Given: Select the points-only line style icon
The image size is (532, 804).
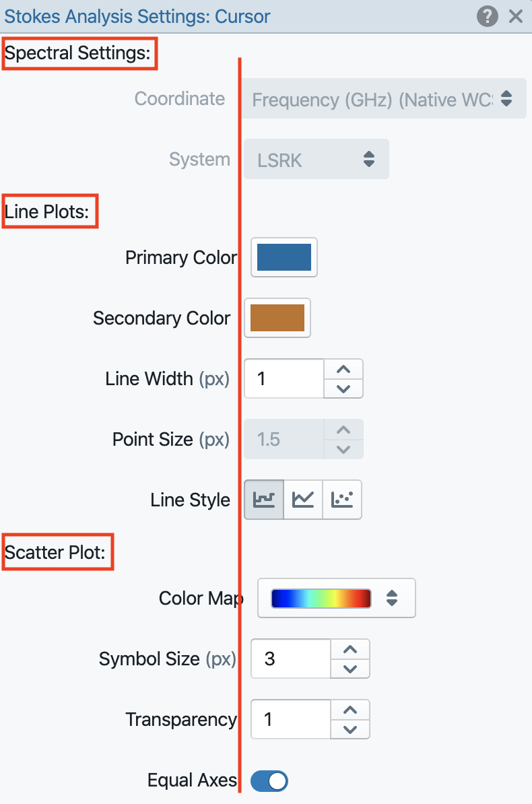Looking at the screenshot, I should pos(342,499).
